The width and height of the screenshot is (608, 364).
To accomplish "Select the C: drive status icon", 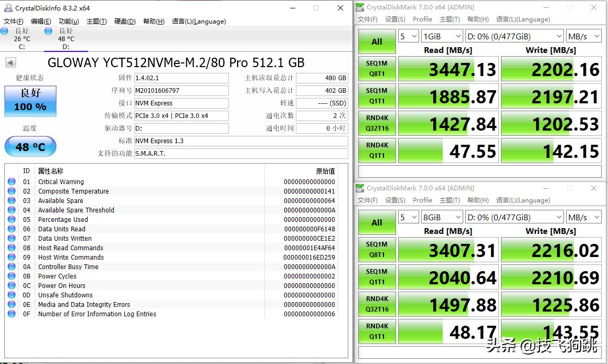I will [5, 31].
